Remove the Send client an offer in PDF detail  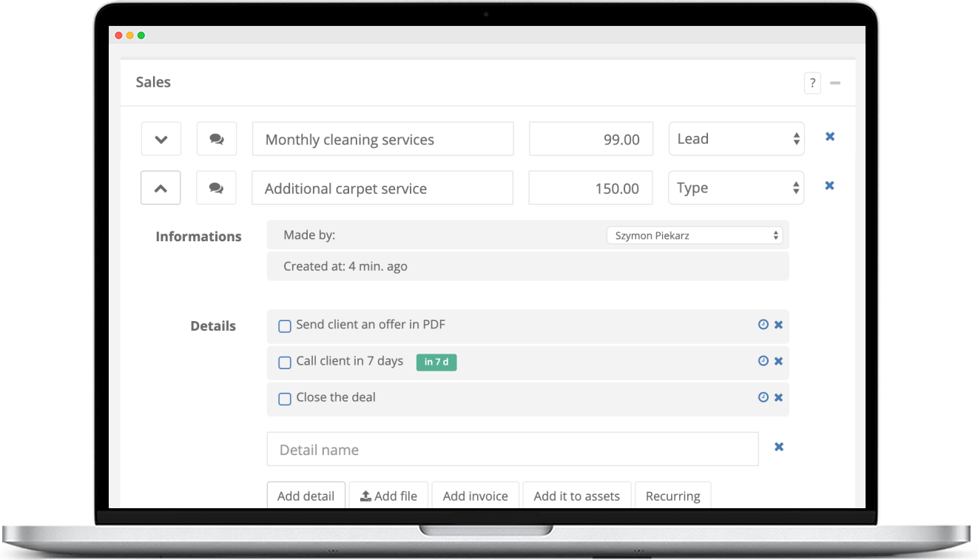[778, 325]
